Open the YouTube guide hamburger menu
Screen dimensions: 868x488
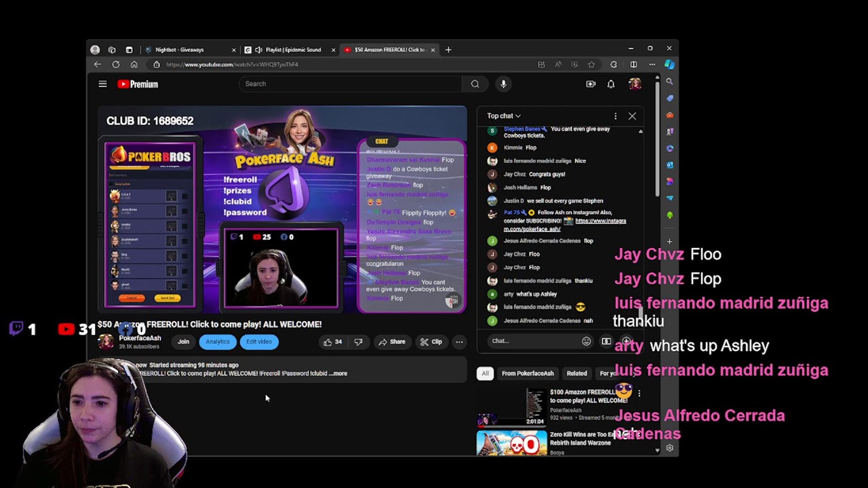coord(102,84)
